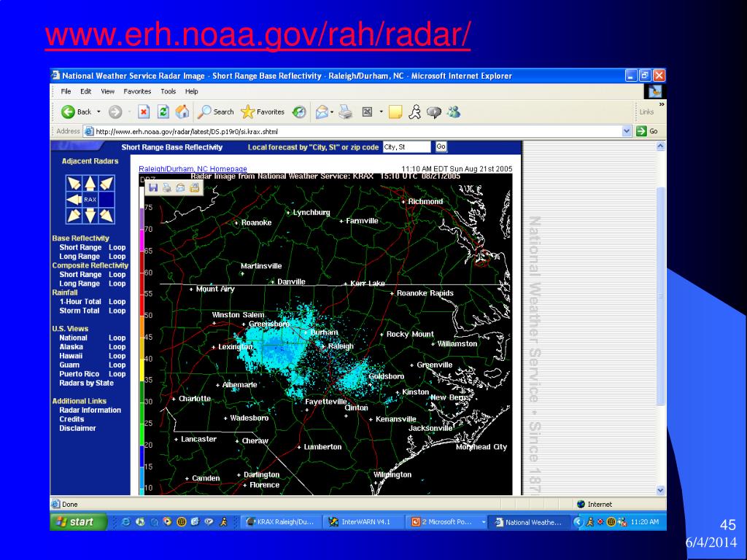Switch to InterWARN V4.1 in the taskbar

(x=362, y=522)
